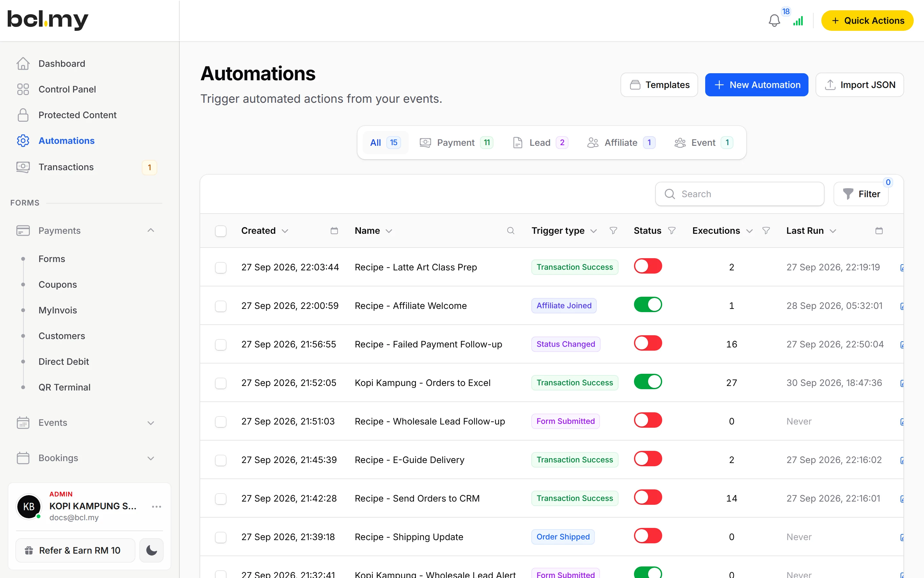Viewport: 924px width, 578px height.
Task: Sort by the Last Run column
Action: click(x=811, y=231)
